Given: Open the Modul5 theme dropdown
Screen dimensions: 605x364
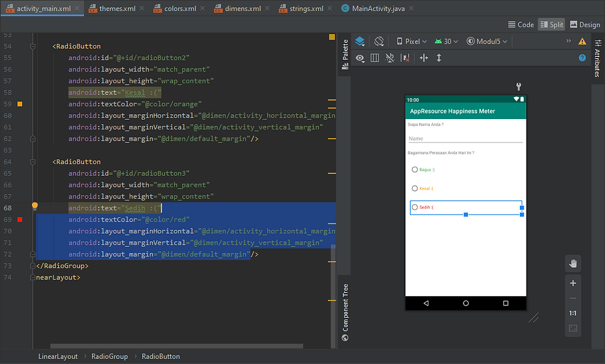Looking at the screenshot, I should pos(486,41).
